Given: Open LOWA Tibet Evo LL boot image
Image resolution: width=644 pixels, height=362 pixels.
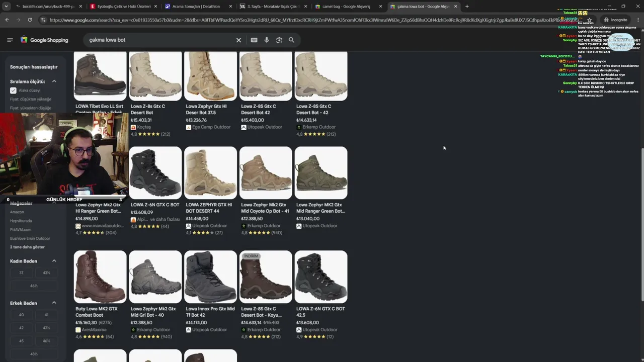Looking at the screenshot, I should [x=100, y=76].
